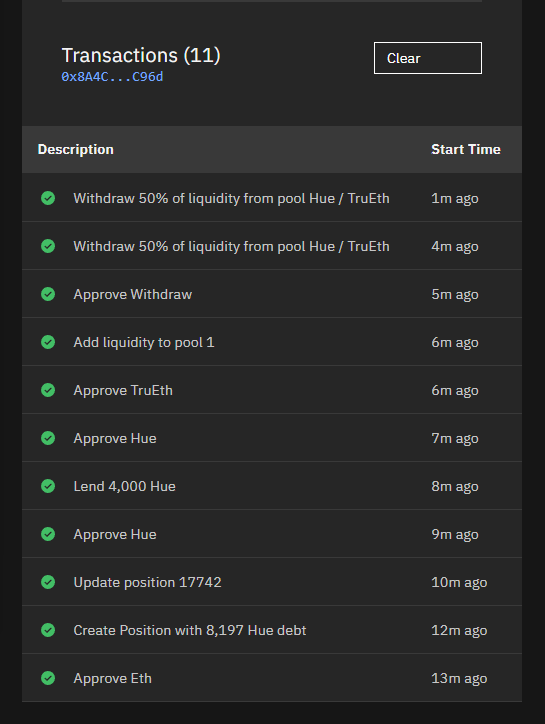This screenshot has height=724, width=545.
Task: Click the Clear transactions button
Action: pyautogui.click(x=428, y=58)
